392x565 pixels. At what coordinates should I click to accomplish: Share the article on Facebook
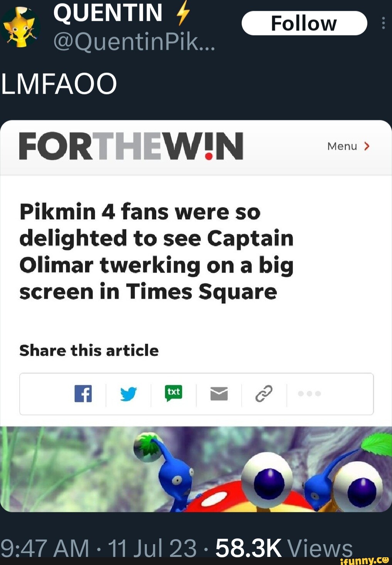[83, 394]
